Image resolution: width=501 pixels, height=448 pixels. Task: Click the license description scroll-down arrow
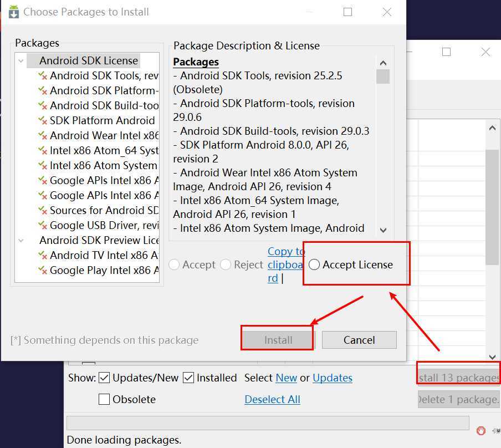(383, 230)
